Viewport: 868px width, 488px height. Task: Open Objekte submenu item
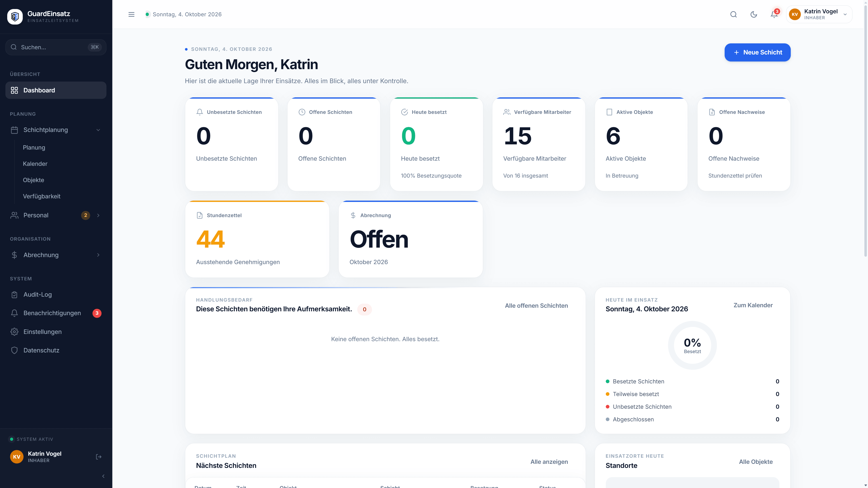click(x=33, y=180)
